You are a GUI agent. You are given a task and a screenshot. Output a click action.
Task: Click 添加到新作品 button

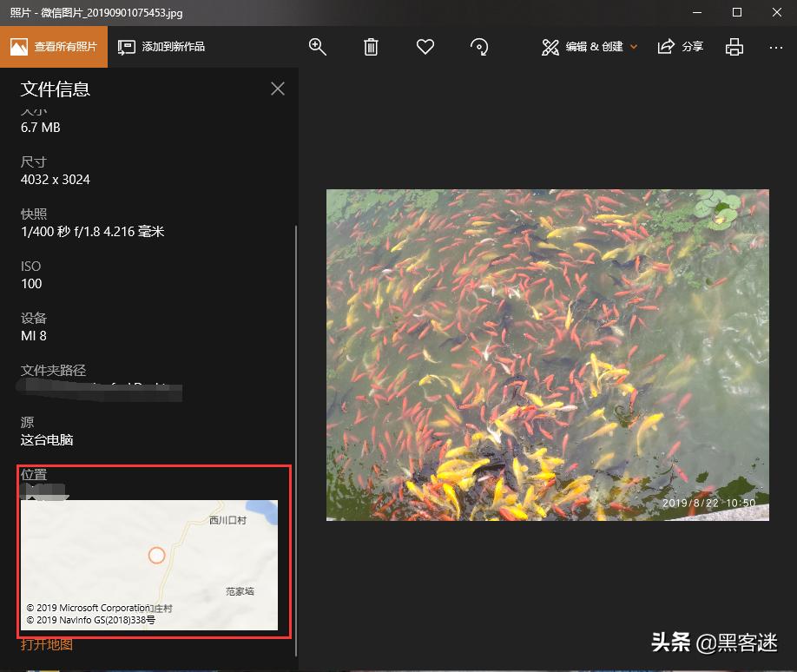click(162, 47)
